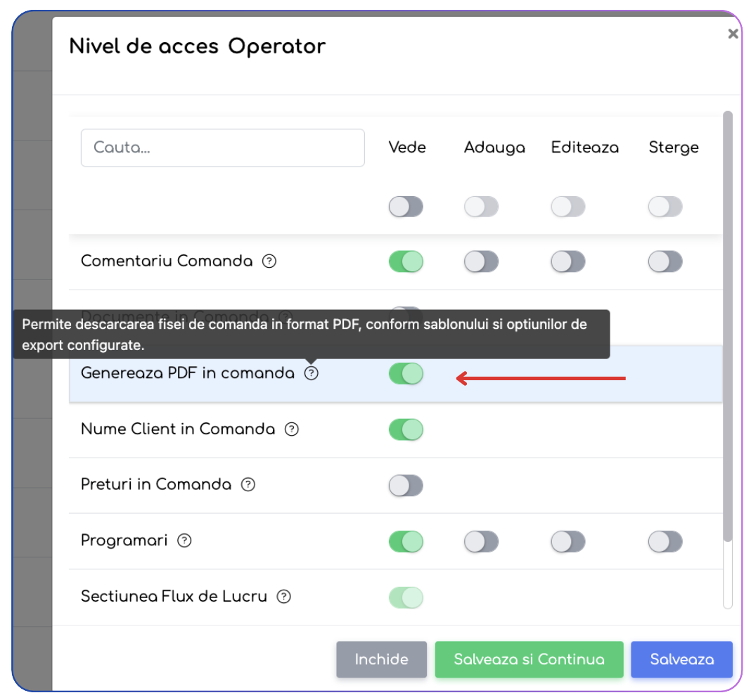Screen dimensions: 751x700
Task: Focus the Cauta search field
Action: pyautogui.click(x=223, y=148)
